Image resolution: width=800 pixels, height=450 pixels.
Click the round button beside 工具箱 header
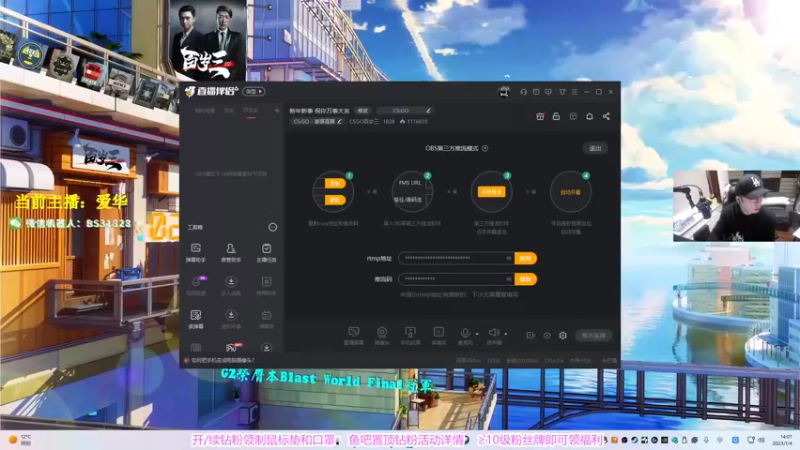pos(273,227)
